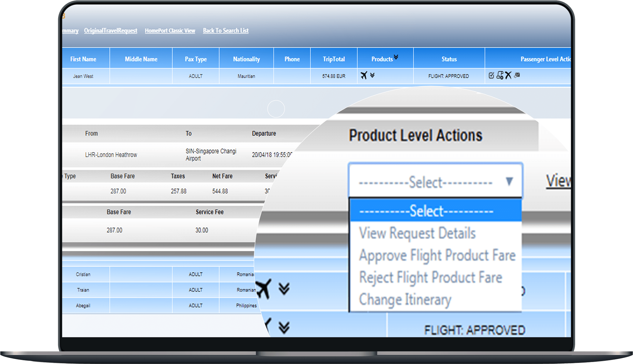Open the Product Level Actions select dropdown
Viewport: 633px width, 364px height.
tap(435, 182)
